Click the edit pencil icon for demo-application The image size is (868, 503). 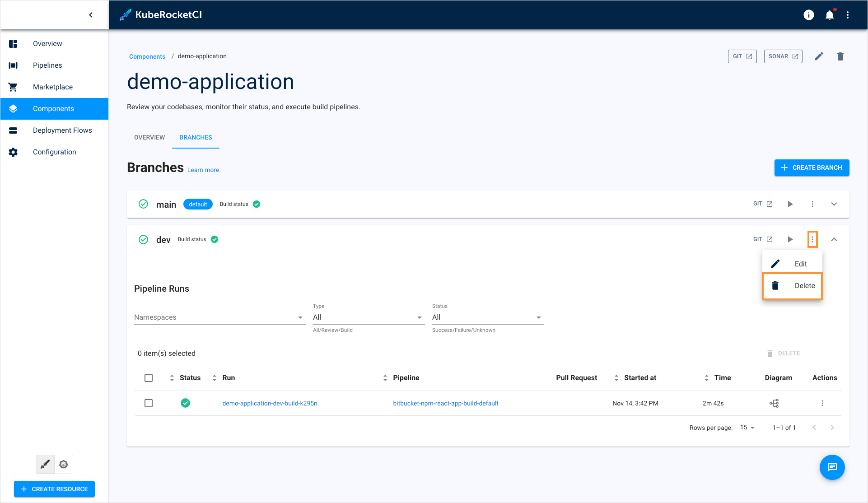pos(819,56)
